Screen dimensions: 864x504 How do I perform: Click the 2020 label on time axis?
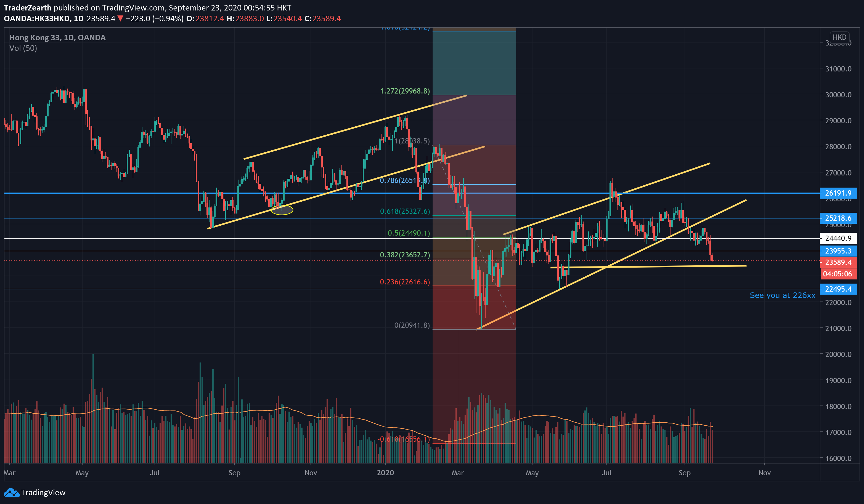click(385, 473)
